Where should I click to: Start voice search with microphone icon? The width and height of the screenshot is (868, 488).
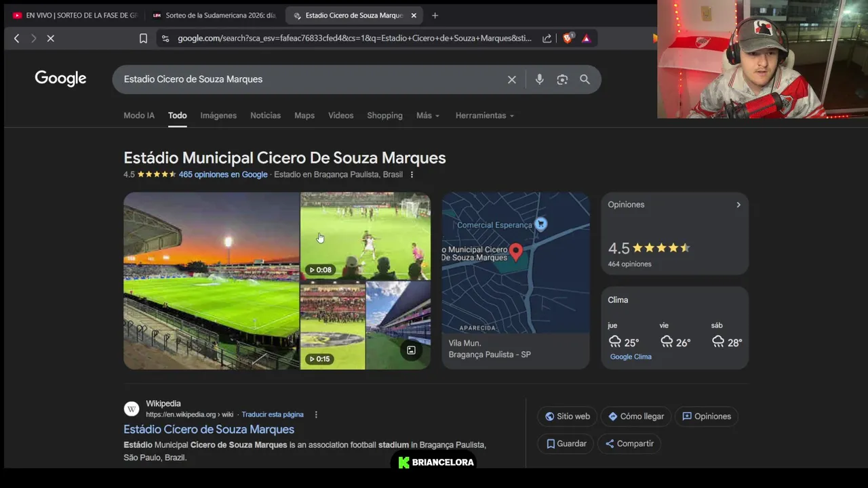point(539,79)
